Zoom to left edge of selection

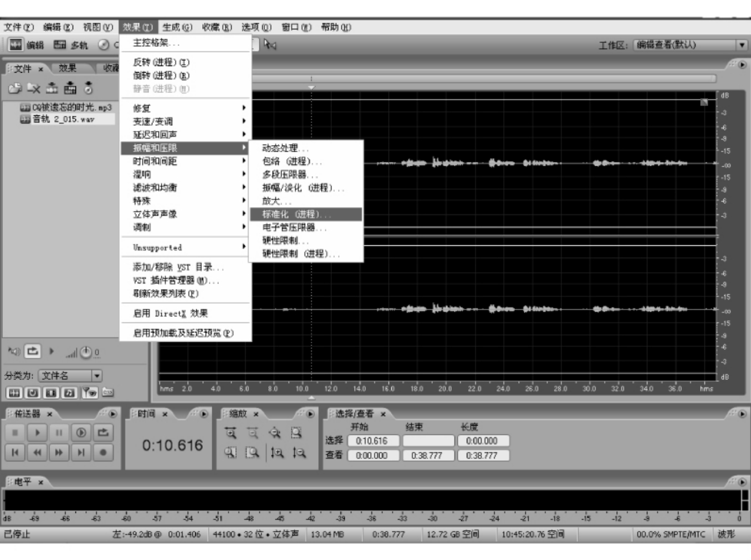[231, 453]
